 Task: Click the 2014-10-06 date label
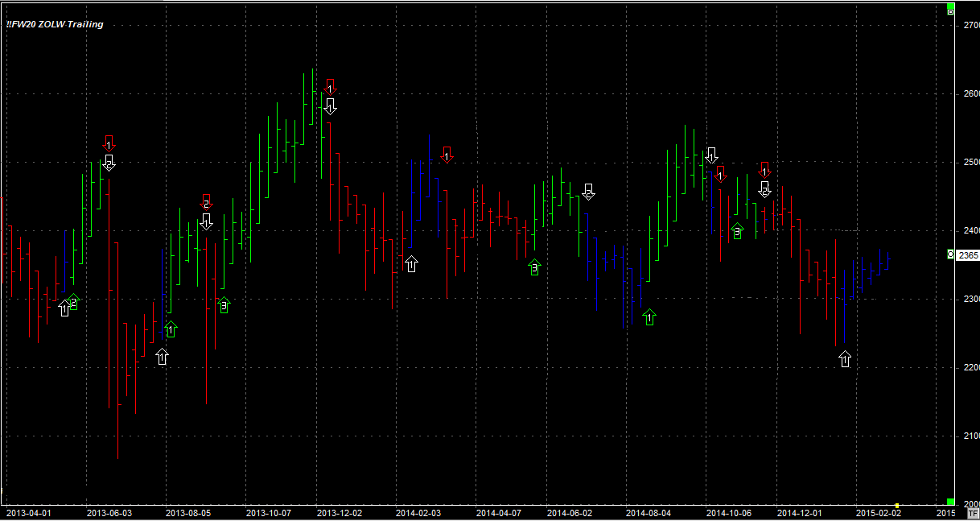click(x=728, y=512)
